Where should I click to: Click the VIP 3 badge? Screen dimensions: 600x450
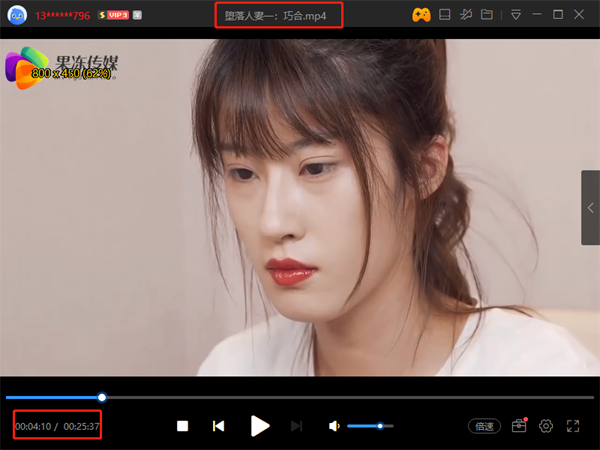pos(113,15)
